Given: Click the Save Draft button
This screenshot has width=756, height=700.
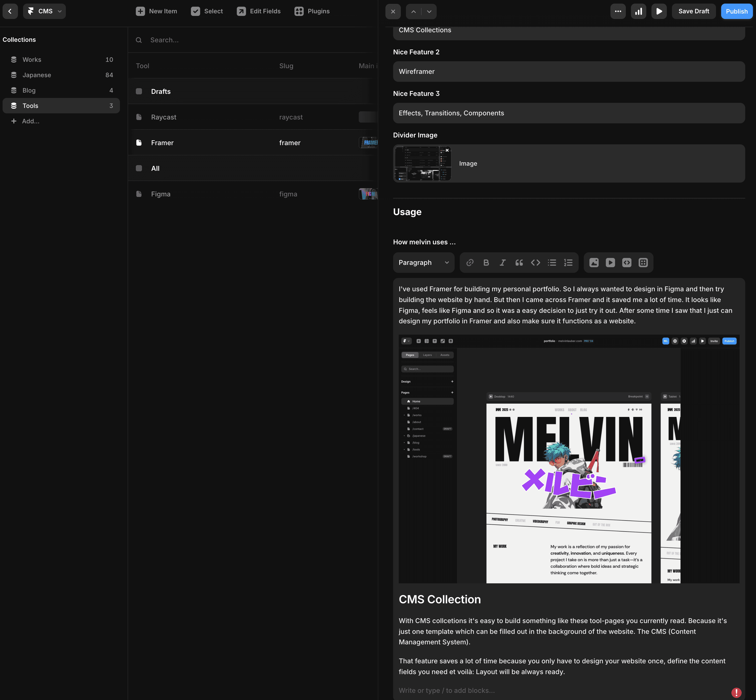Looking at the screenshot, I should (693, 11).
